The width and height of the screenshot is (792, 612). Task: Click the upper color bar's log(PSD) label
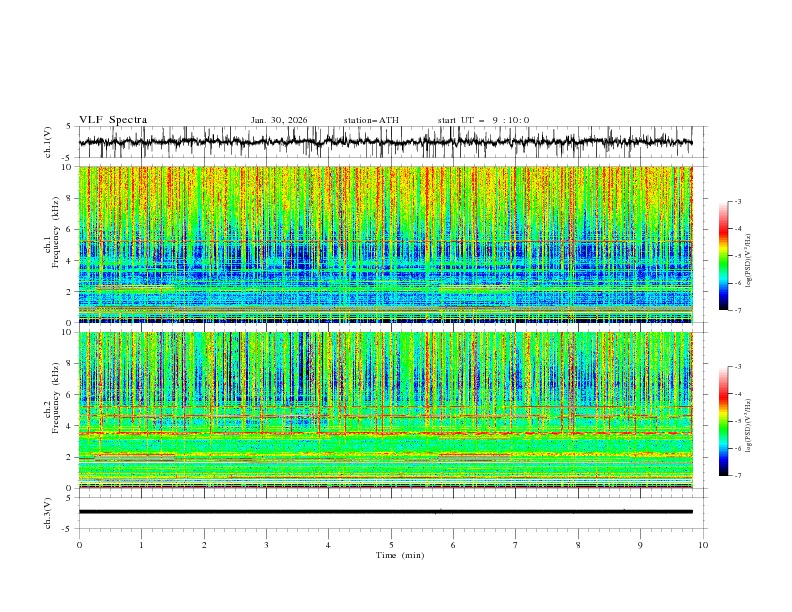pyautogui.click(x=748, y=261)
